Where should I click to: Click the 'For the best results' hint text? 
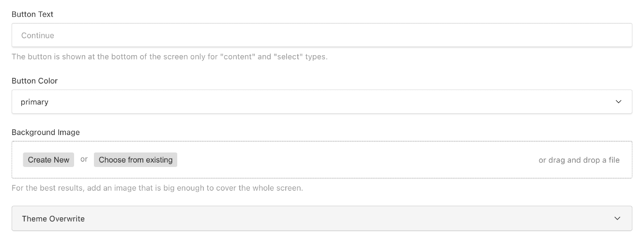[x=157, y=188]
